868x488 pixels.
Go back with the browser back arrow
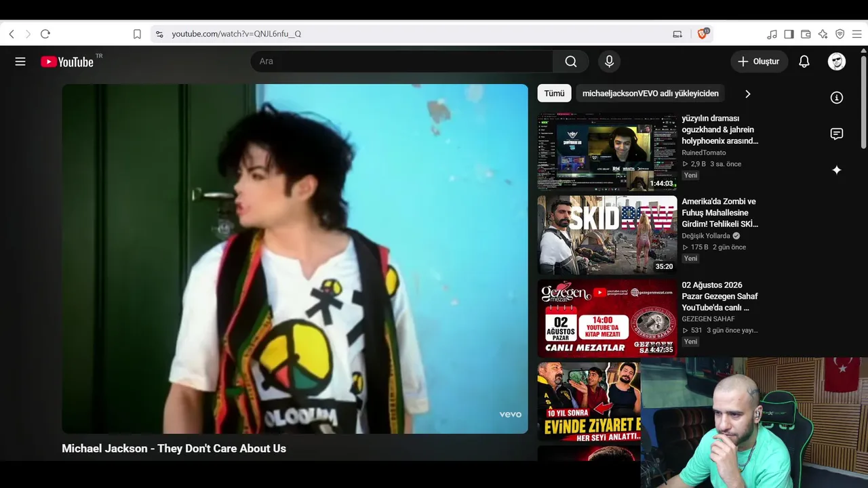pos(12,34)
